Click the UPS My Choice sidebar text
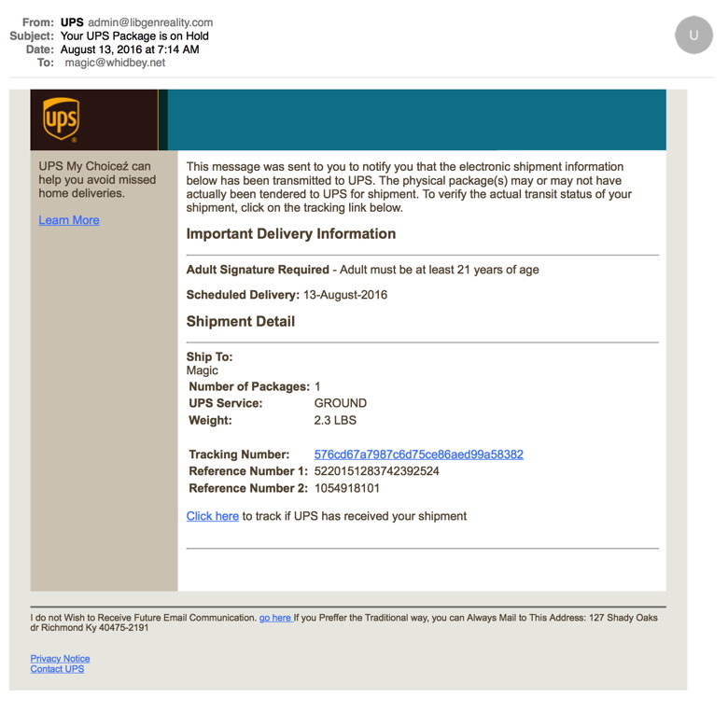This screenshot has height=712, width=728. coord(97,180)
